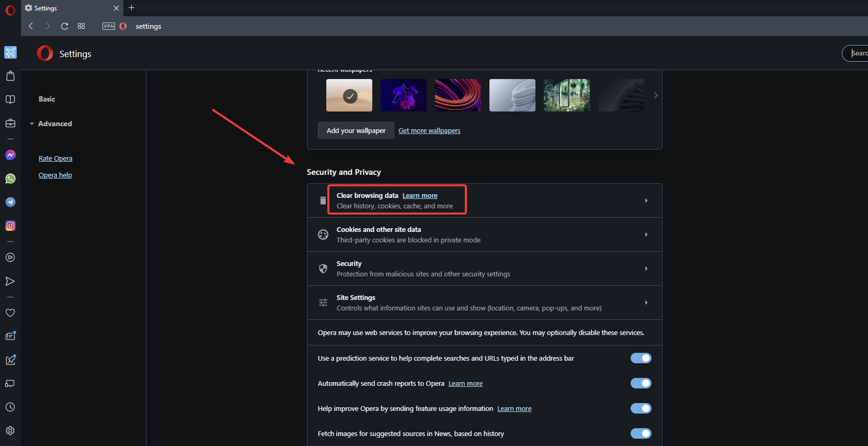Open the personal news sidebar icon
Viewport: 868px width, 446px height.
(10, 336)
